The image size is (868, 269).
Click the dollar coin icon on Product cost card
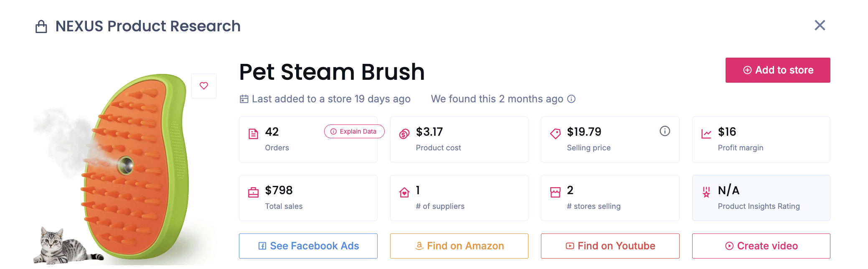[x=404, y=132]
